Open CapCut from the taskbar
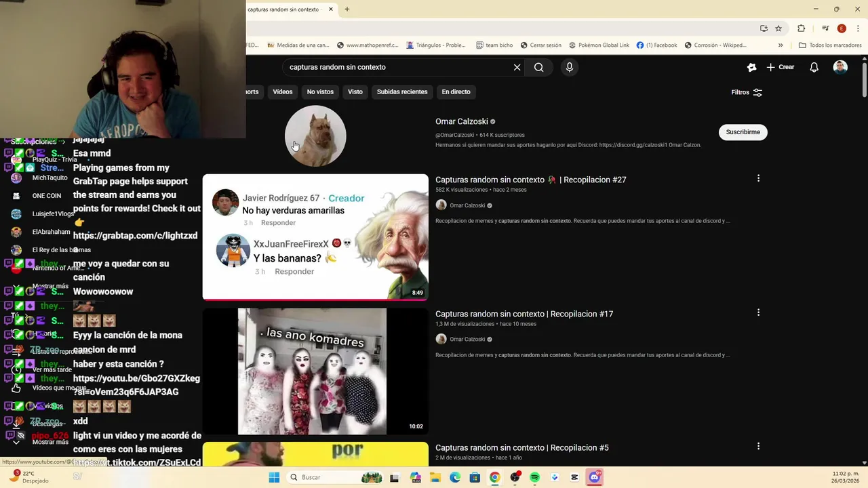868x488 pixels. coord(575,477)
